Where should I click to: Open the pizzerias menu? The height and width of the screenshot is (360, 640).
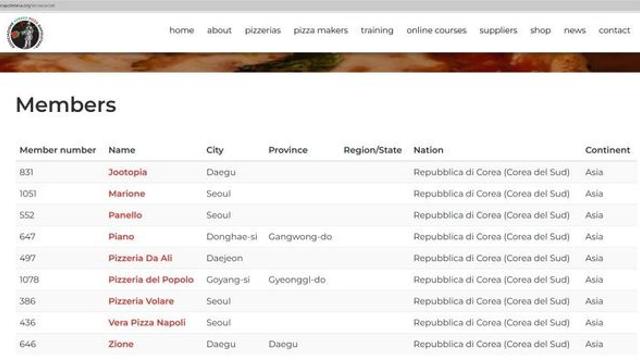(x=263, y=30)
